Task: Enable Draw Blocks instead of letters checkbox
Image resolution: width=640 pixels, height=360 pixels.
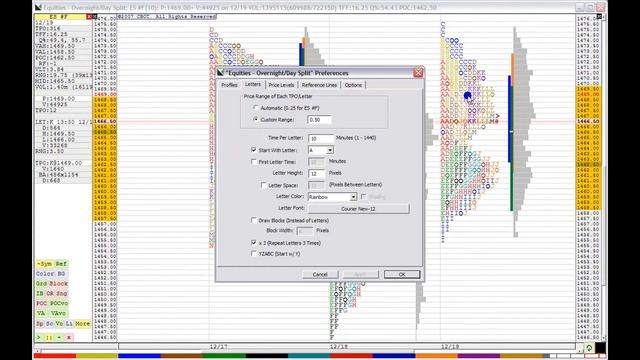Action: (253, 220)
